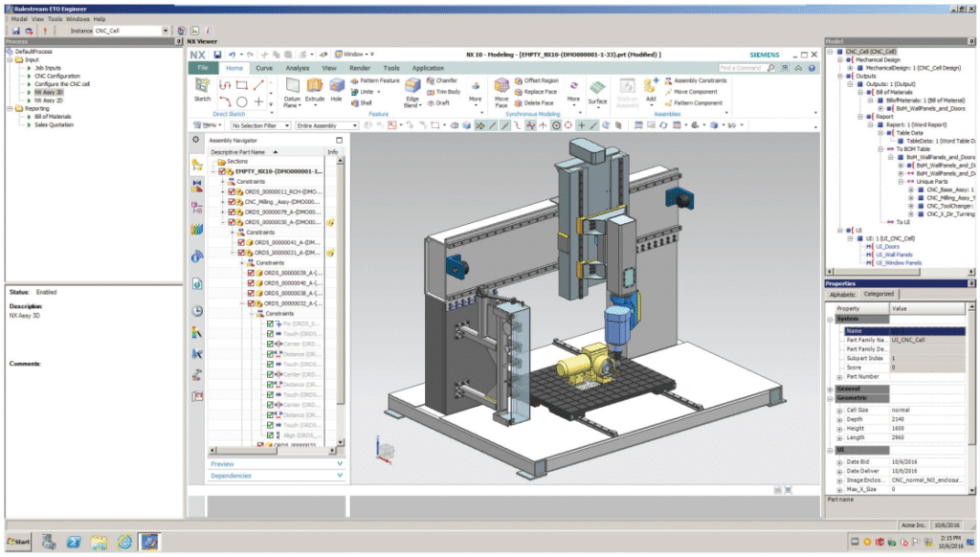The image size is (980, 557).
Task: Switch to the Alphabetic properties tab
Action: pyautogui.click(x=842, y=294)
